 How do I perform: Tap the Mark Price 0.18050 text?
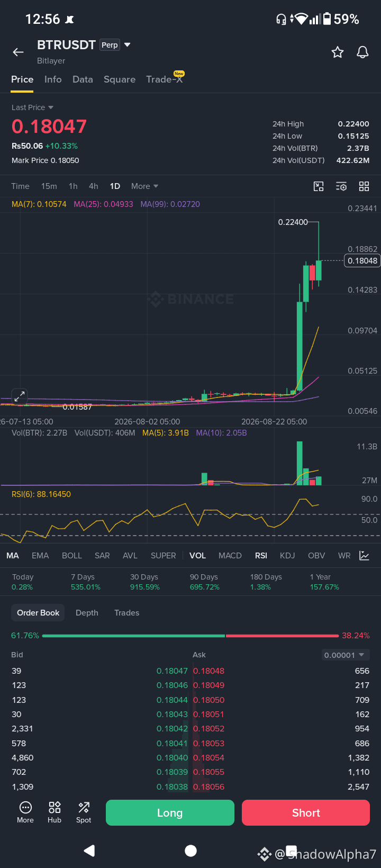46,160
